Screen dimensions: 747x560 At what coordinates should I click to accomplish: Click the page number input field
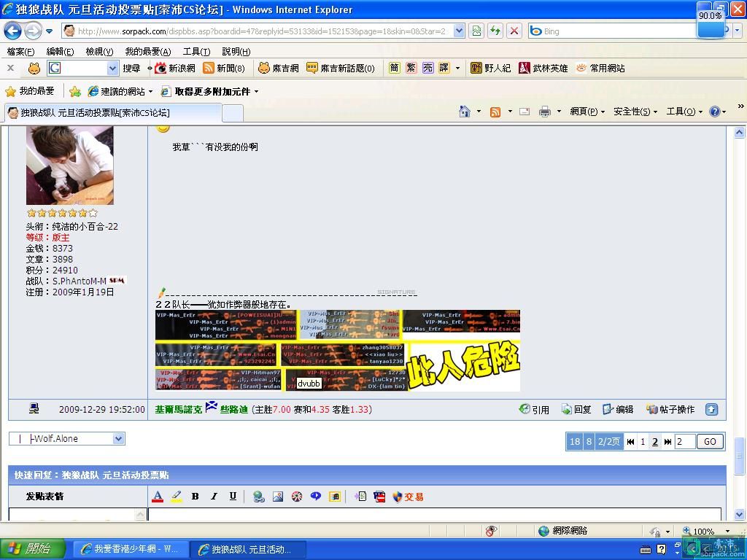point(685,441)
